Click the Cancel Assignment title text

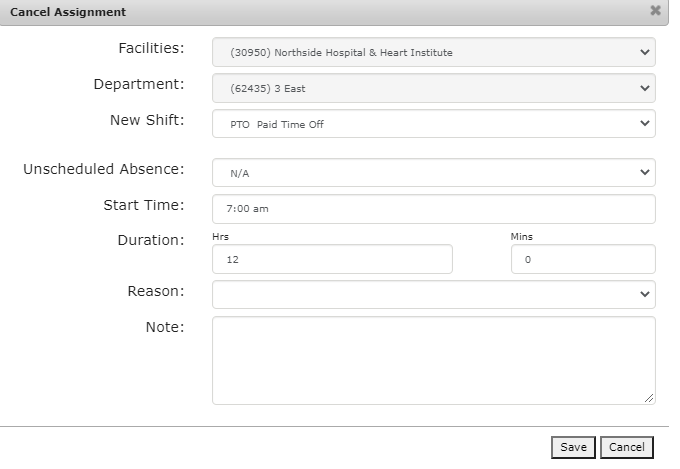[x=68, y=12]
